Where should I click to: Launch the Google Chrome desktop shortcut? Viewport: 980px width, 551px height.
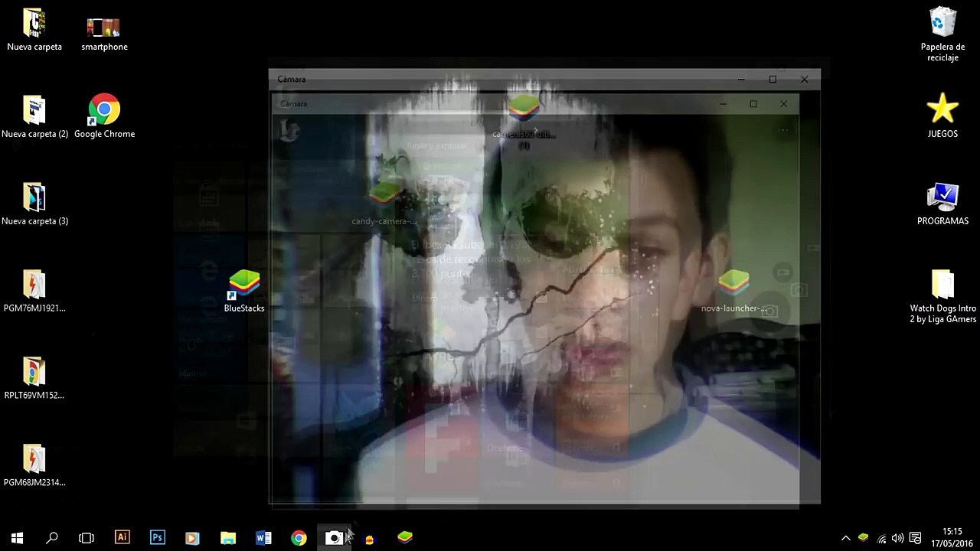(x=104, y=117)
